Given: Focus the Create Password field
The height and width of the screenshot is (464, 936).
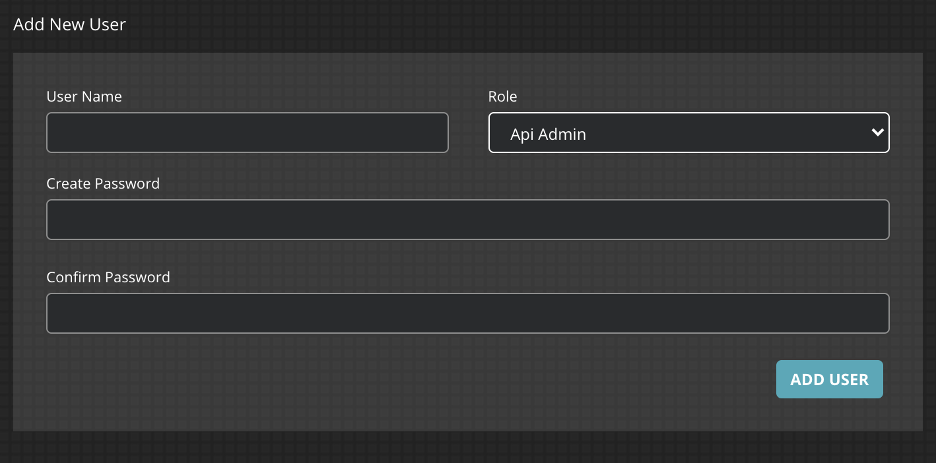Looking at the screenshot, I should 467,220.
